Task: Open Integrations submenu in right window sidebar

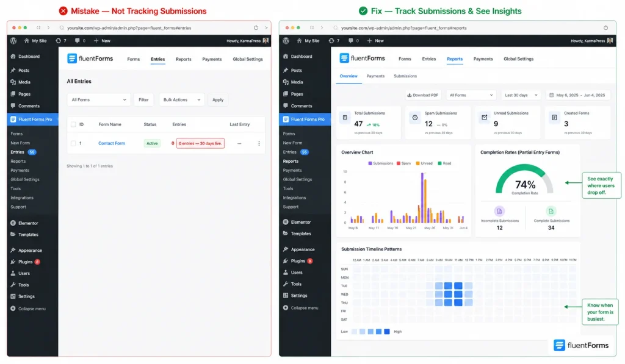Action: (294, 198)
